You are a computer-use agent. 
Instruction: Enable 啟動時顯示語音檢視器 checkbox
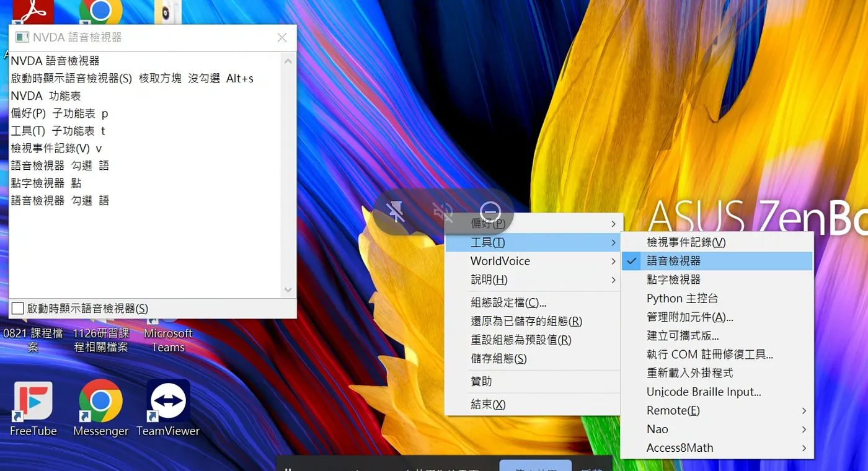(18, 309)
